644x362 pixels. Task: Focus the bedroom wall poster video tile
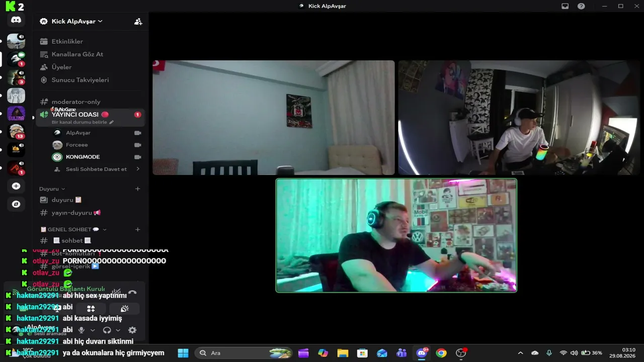[274, 118]
